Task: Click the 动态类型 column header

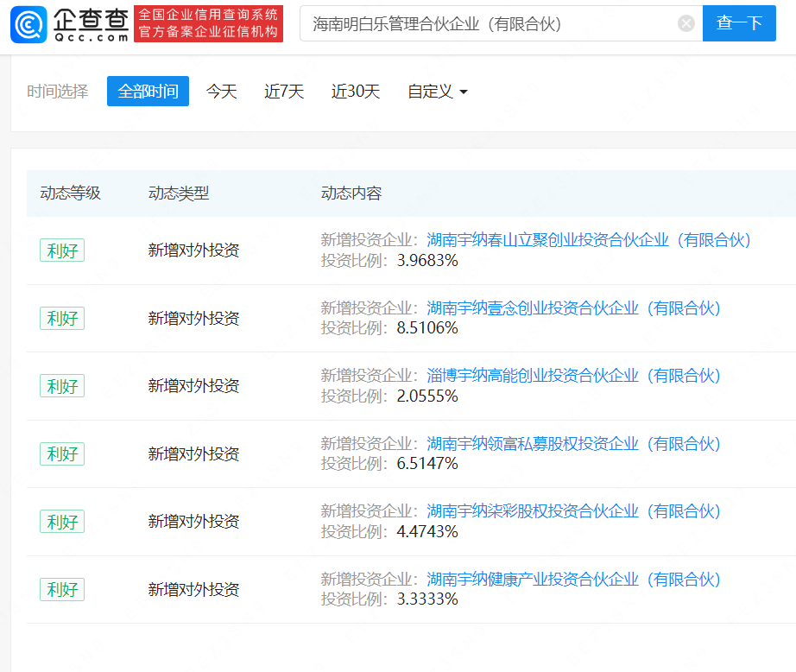Action: [x=178, y=193]
